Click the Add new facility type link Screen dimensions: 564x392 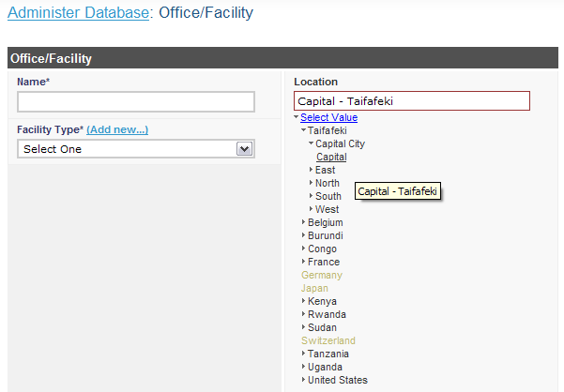point(117,129)
